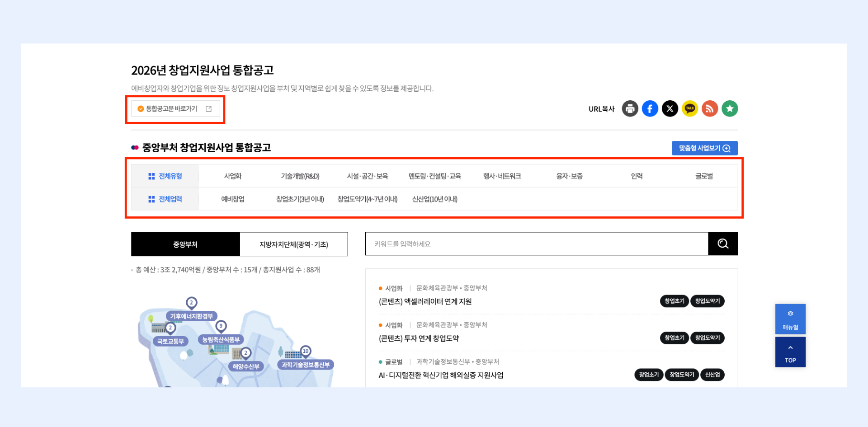Image resolution: width=868 pixels, height=427 pixels.
Task: Click the keyword search input field
Action: pos(536,244)
